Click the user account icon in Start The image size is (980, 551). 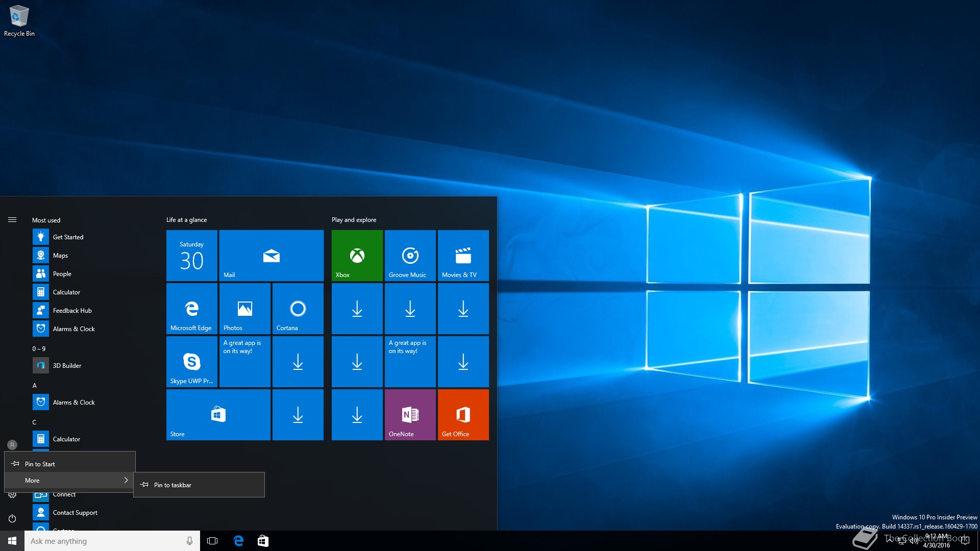coord(12,445)
